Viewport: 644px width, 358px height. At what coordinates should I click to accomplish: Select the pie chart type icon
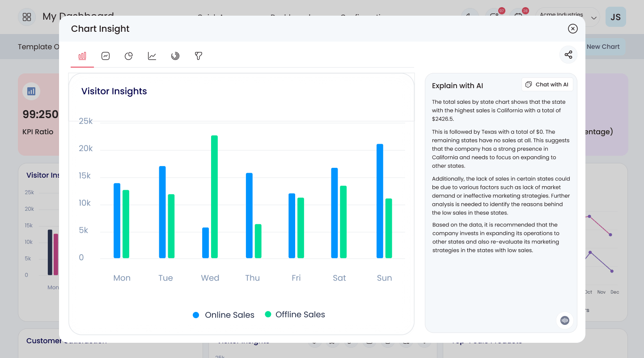129,56
